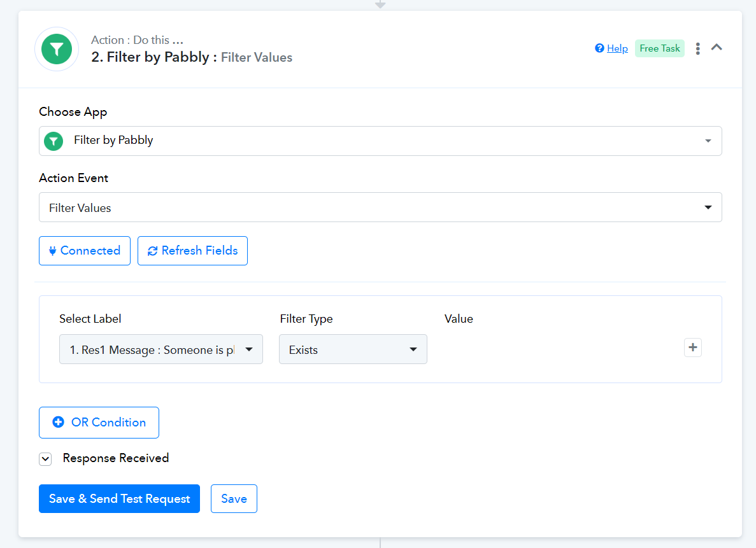Open the Select Label dropdown

pyautogui.click(x=161, y=349)
